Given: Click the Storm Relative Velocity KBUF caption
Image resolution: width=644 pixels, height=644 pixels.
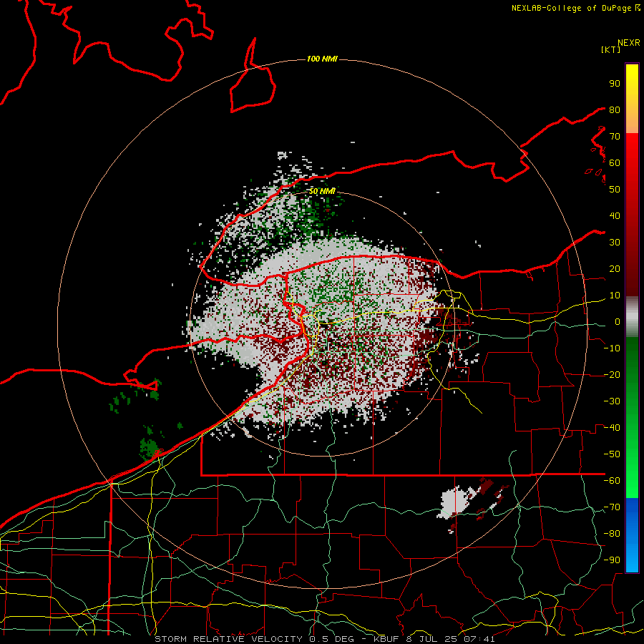Looking at the screenshot, I should 324,639.
